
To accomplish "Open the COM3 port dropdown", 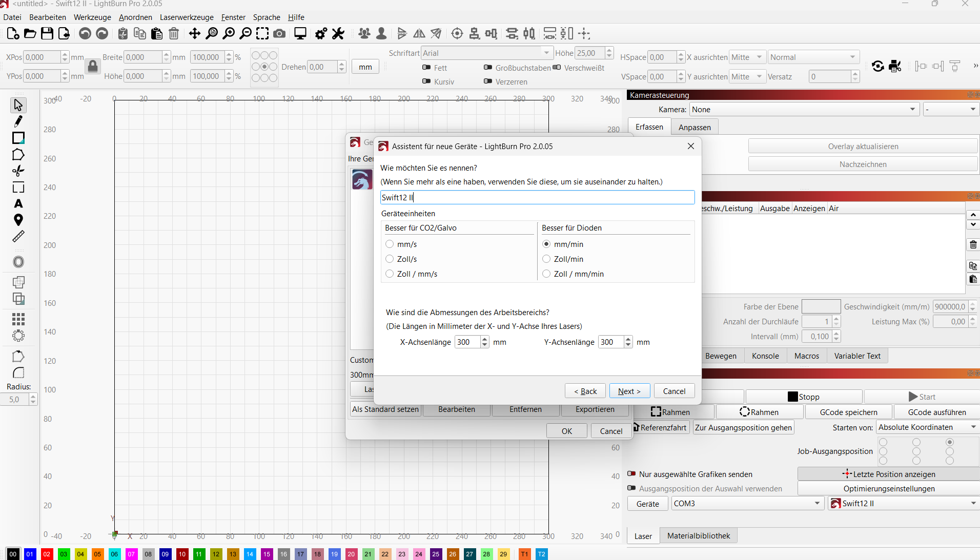I will (747, 504).
